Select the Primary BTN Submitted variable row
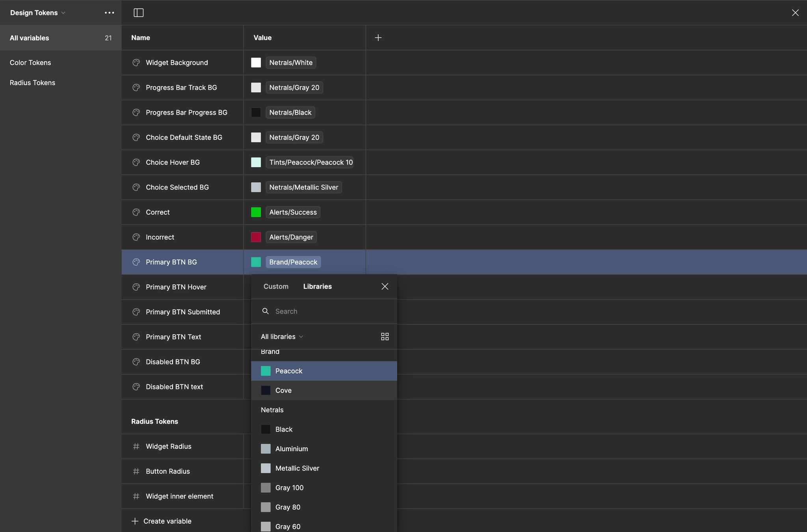 (182, 312)
